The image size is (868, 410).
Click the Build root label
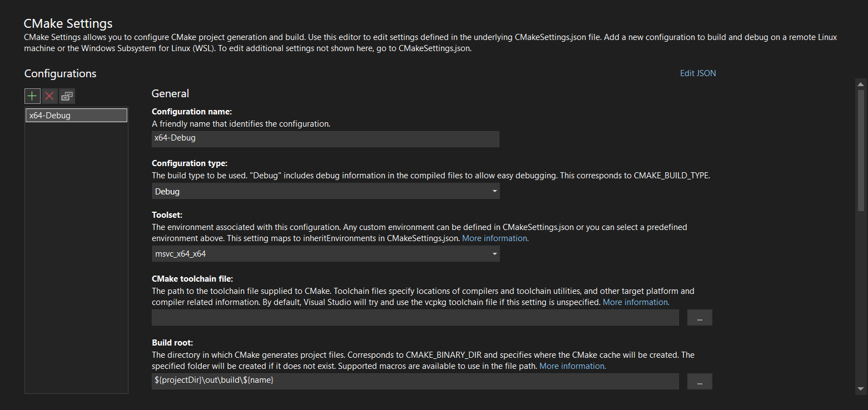(x=172, y=343)
